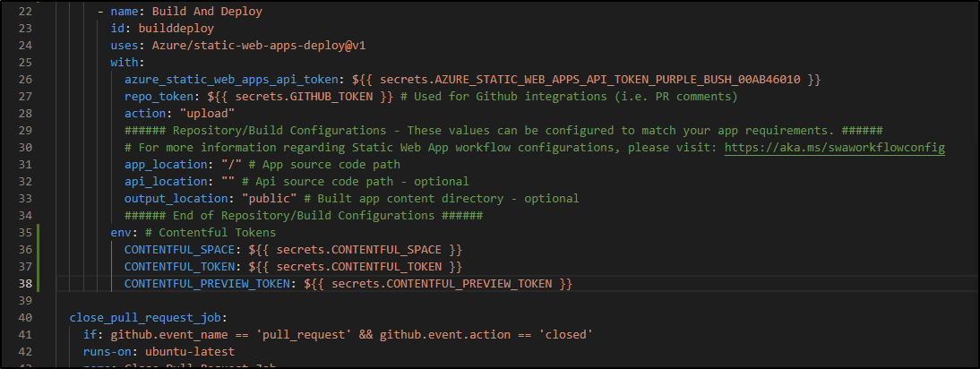
Task: Open the aka.ms/swaworkflowconfig hyperlink
Action: coord(834,148)
